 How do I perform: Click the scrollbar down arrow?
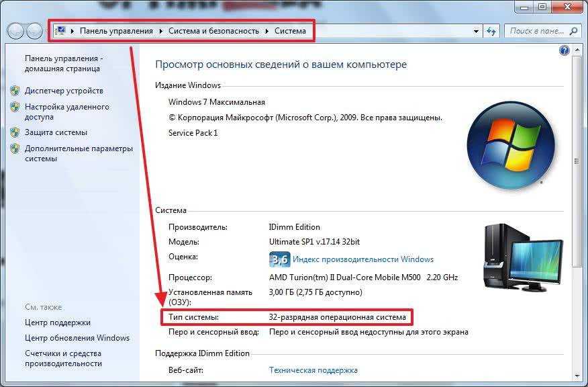coord(577,376)
